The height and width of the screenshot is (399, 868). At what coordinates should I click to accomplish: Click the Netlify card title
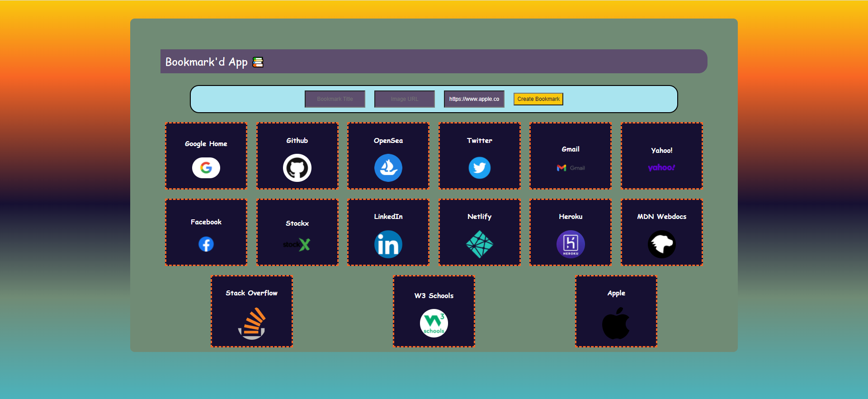pos(480,217)
